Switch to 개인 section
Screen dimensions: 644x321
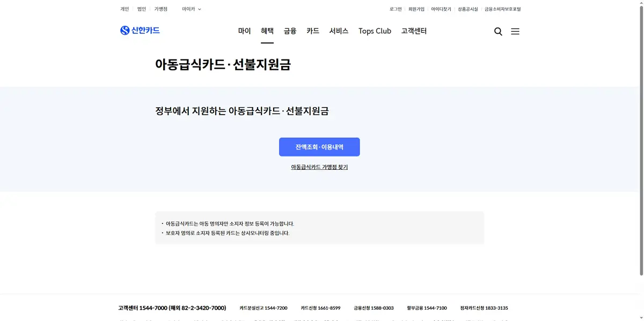click(x=125, y=9)
